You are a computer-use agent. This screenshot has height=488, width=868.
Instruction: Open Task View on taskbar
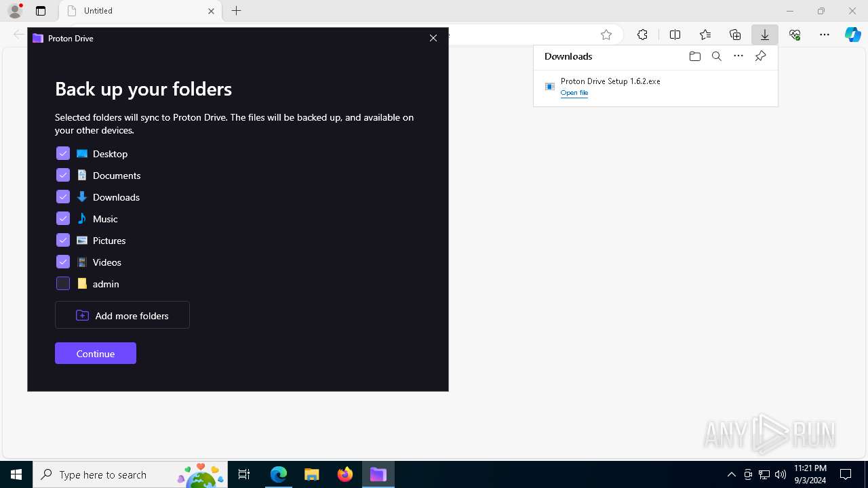pos(244,474)
